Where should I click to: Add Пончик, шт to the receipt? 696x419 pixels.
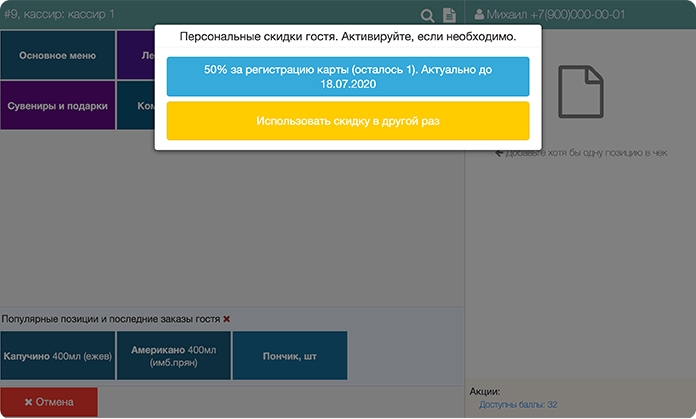pyautogui.click(x=289, y=355)
